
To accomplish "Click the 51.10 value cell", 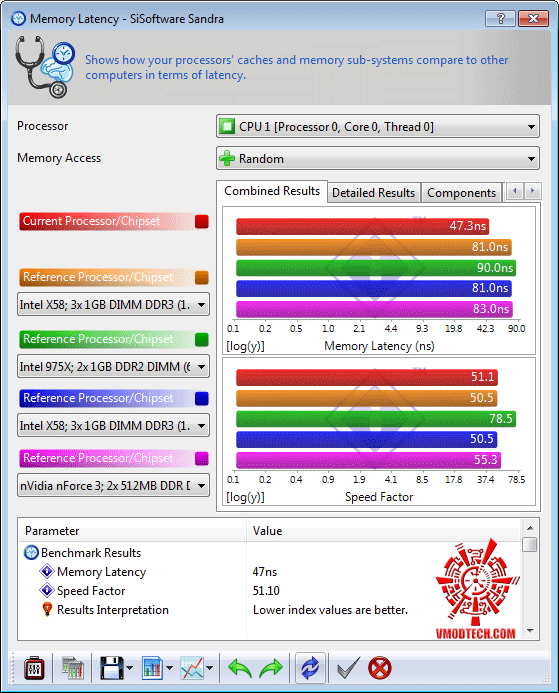I will [266, 591].
